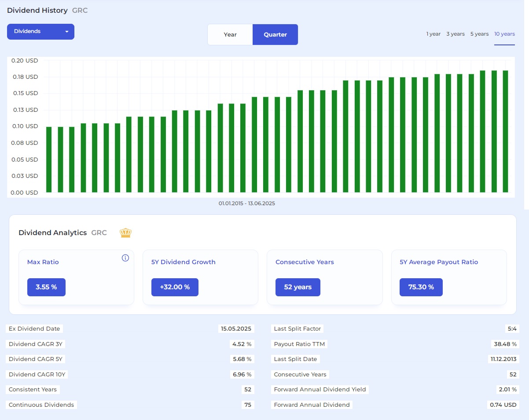Click the 38.48 % payout value
This screenshot has height=420, width=529.
click(x=505, y=344)
